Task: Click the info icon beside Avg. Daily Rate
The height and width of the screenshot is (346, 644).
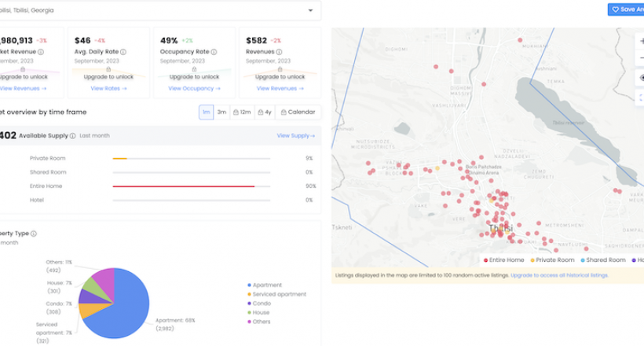Action: pos(123,52)
